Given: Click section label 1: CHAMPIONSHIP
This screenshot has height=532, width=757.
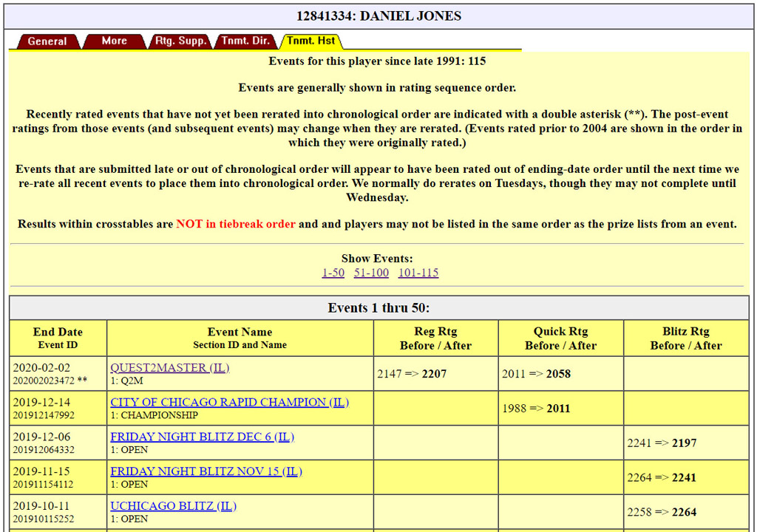Looking at the screenshot, I should tap(154, 415).
